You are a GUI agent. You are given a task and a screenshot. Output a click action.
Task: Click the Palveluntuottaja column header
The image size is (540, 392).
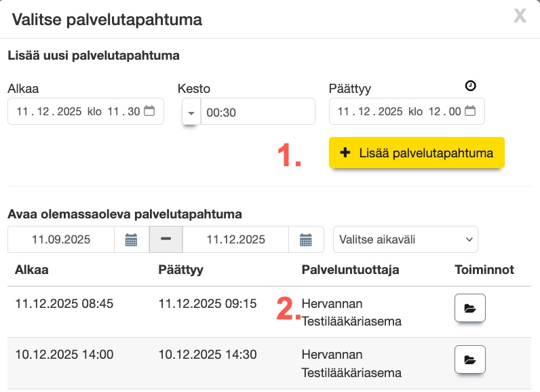click(x=350, y=270)
